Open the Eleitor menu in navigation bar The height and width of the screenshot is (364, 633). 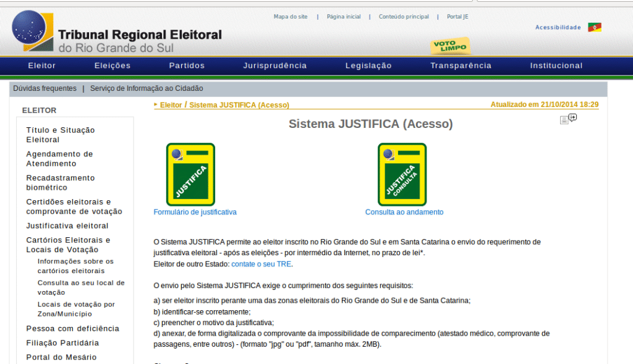tap(42, 66)
